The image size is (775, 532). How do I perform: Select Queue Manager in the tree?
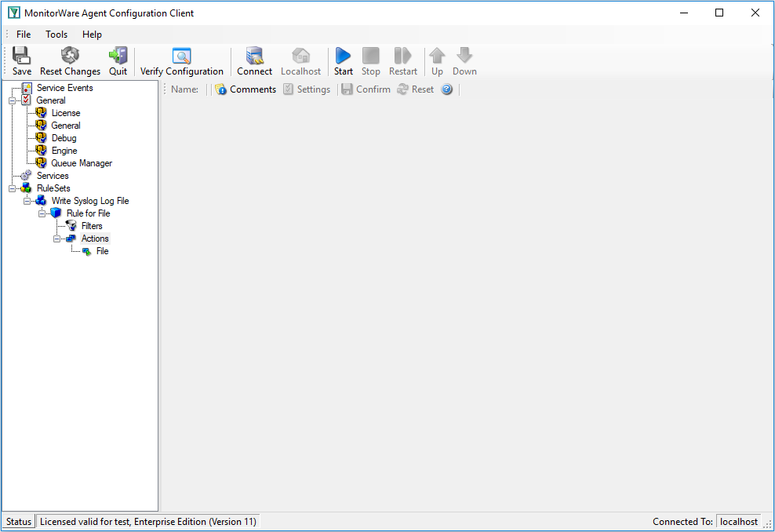click(82, 163)
